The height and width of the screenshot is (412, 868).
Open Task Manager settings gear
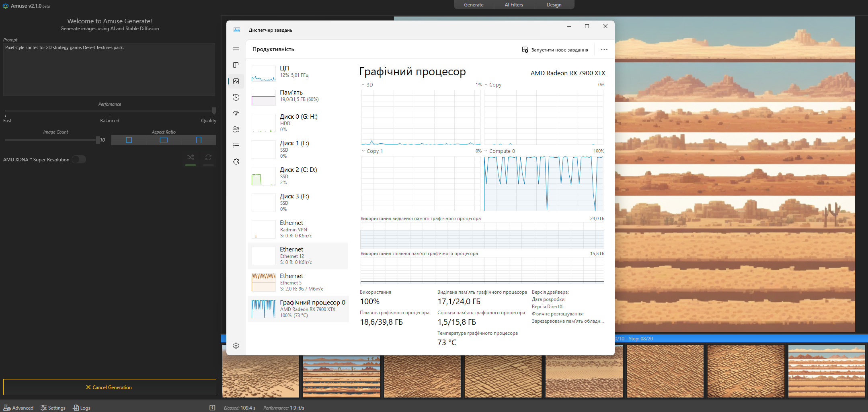(x=236, y=345)
